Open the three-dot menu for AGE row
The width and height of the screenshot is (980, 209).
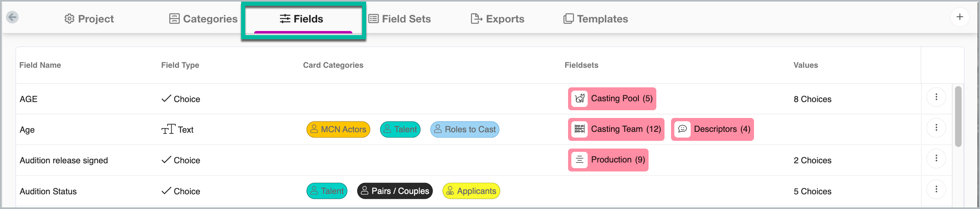[x=936, y=97]
